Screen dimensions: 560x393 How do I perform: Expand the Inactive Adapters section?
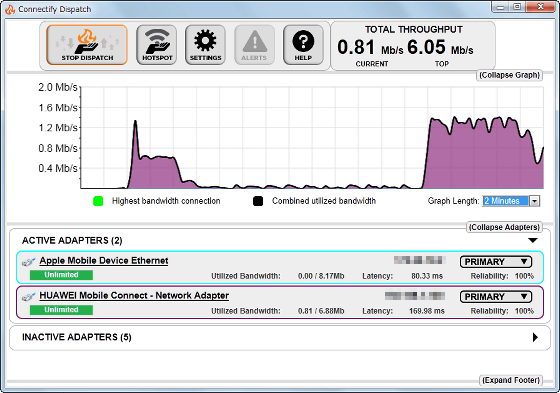click(x=535, y=337)
